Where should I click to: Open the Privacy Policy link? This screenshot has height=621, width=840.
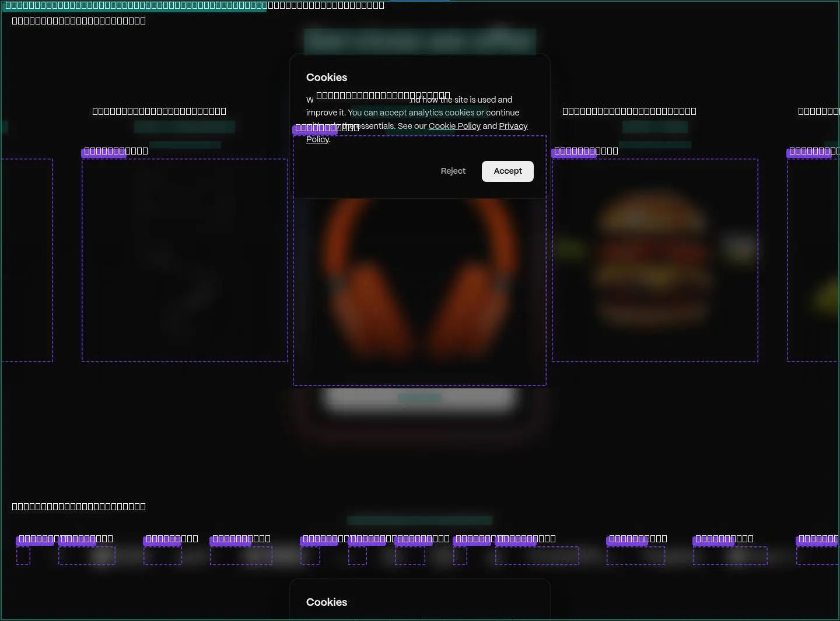[x=513, y=126]
